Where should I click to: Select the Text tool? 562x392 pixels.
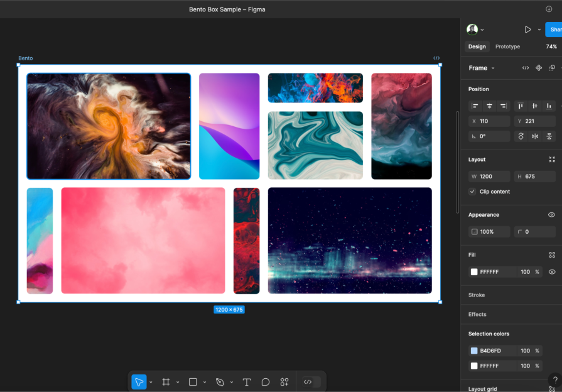pos(247,382)
